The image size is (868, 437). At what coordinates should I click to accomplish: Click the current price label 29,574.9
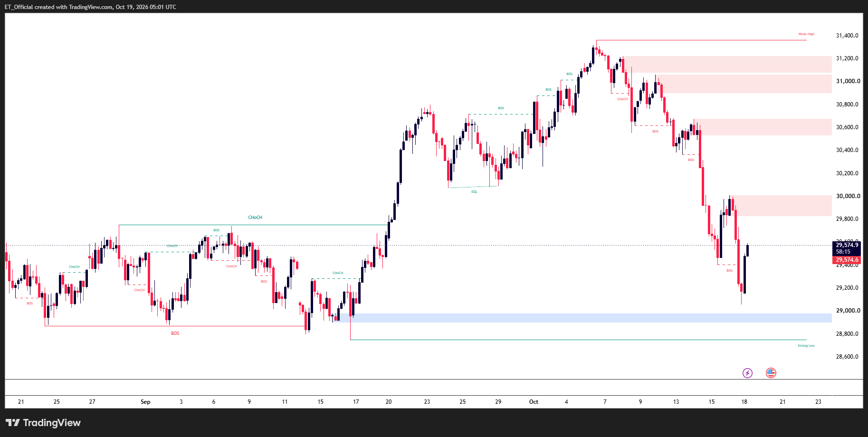tap(847, 245)
